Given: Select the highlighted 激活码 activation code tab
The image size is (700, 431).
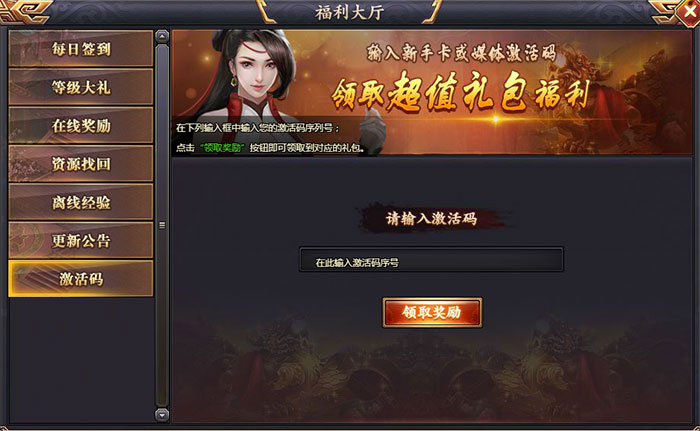Looking at the screenshot, I should point(81,279).
